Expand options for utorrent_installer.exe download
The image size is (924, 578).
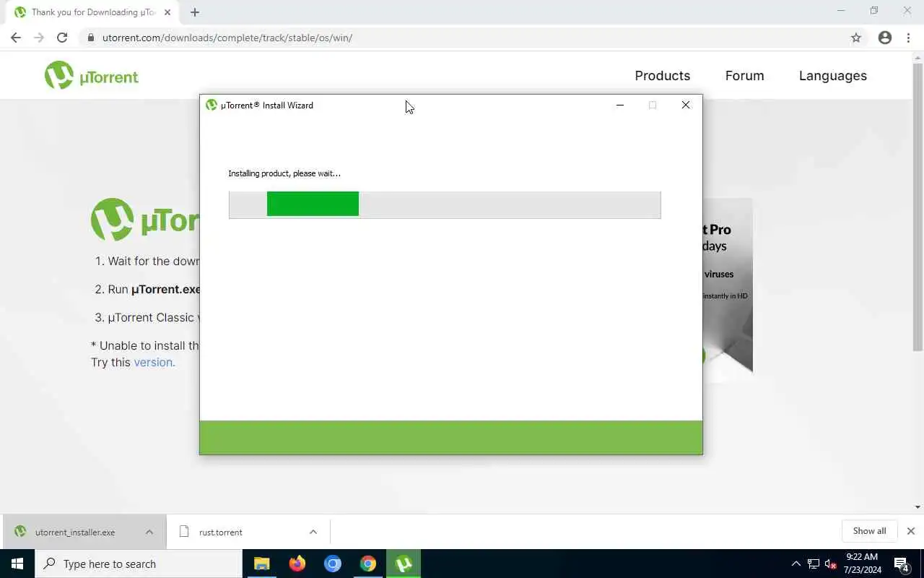tap(149, 532)
